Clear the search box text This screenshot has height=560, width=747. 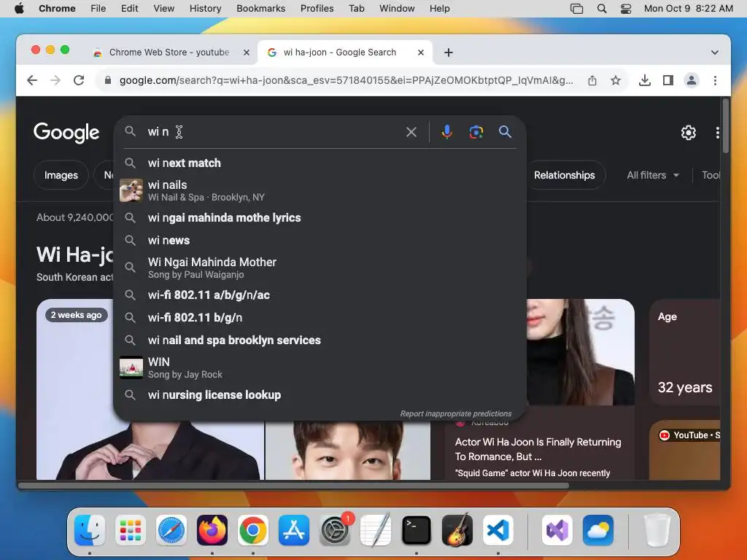pyautogui.click(x=411, y=132)
